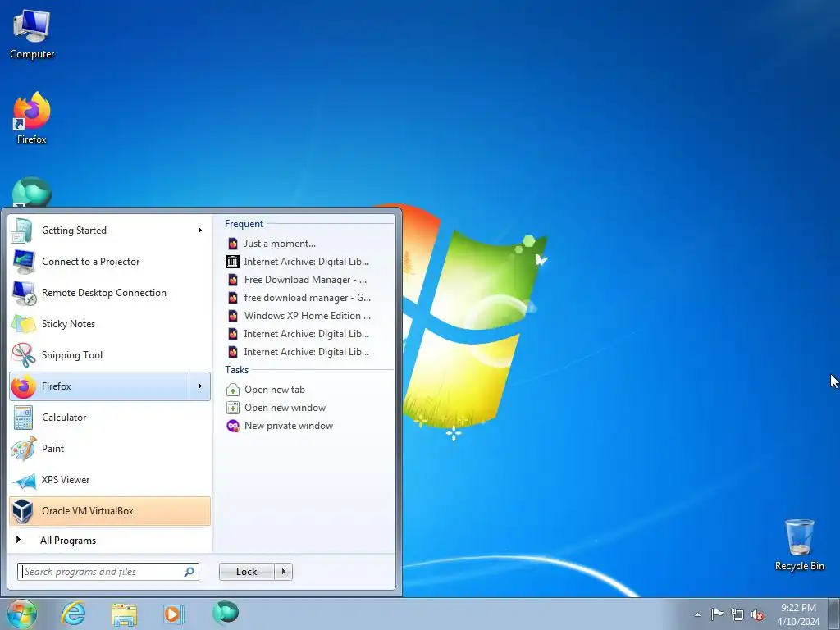Open first Internet Archive entry with pillar icon
The height and width of the screenshot is (630, 840).
(308, 262)
